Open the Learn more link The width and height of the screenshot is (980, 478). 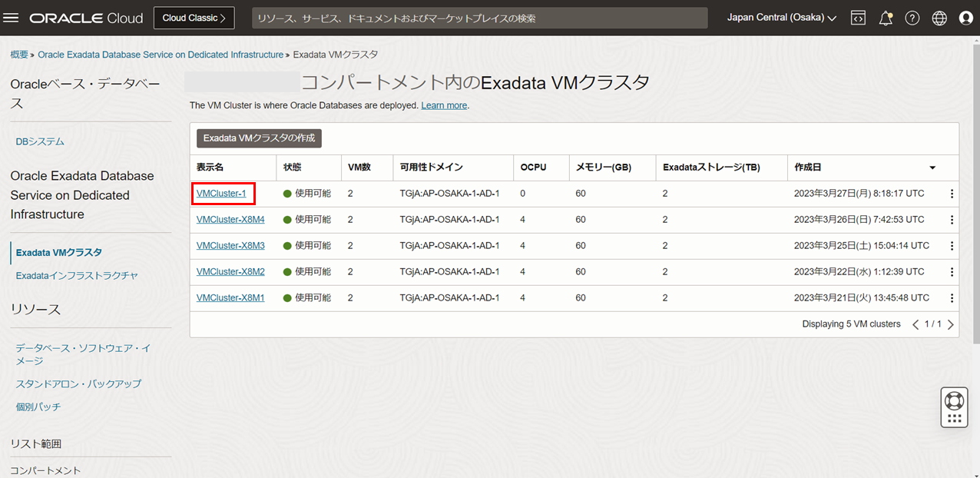point(444,105)
